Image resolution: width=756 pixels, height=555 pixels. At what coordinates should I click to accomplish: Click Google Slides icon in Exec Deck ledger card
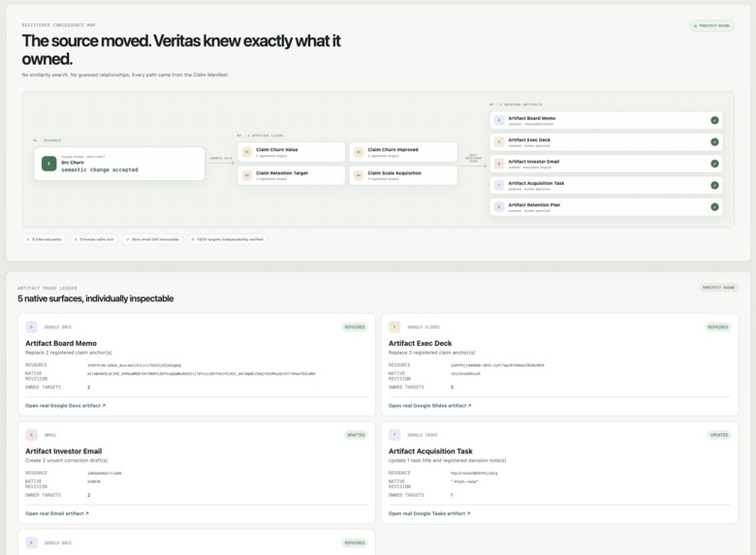pyautogui.click(x=394, y=327)
